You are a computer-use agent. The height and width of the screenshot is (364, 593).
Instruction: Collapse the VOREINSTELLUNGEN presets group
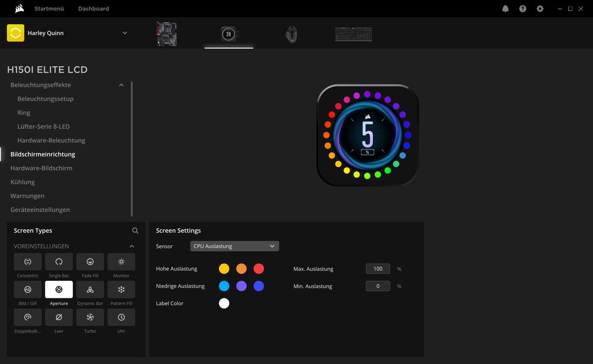(x=132, y=246)
